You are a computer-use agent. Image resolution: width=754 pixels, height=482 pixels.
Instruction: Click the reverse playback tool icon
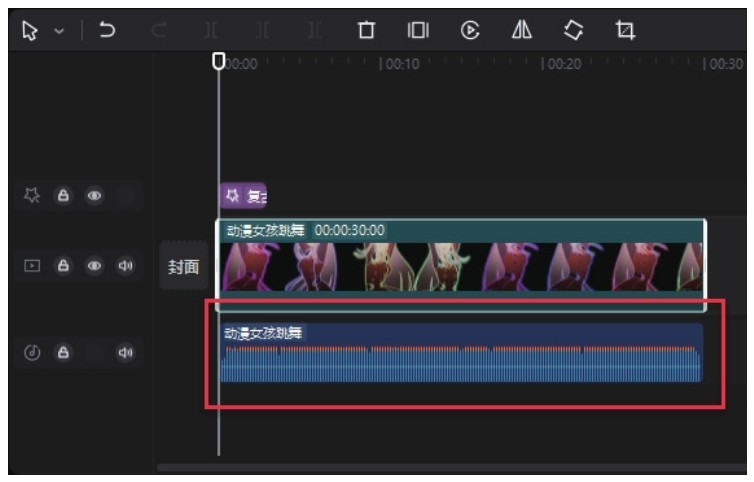click(x=470, y=30)
